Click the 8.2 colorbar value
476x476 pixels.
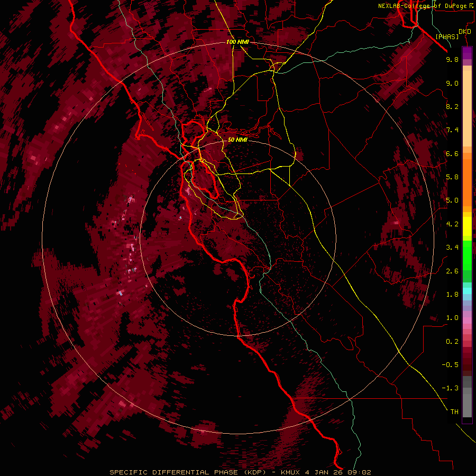[452, 106]
